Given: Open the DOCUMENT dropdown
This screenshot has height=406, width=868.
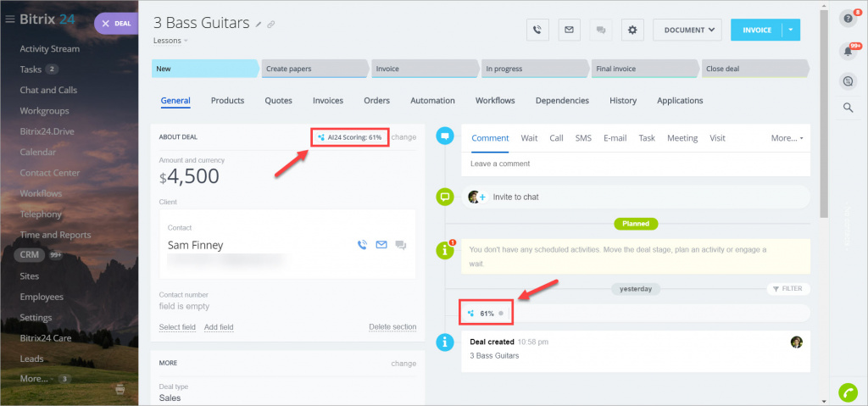Looking at the screenshot, I should [687, 30].
